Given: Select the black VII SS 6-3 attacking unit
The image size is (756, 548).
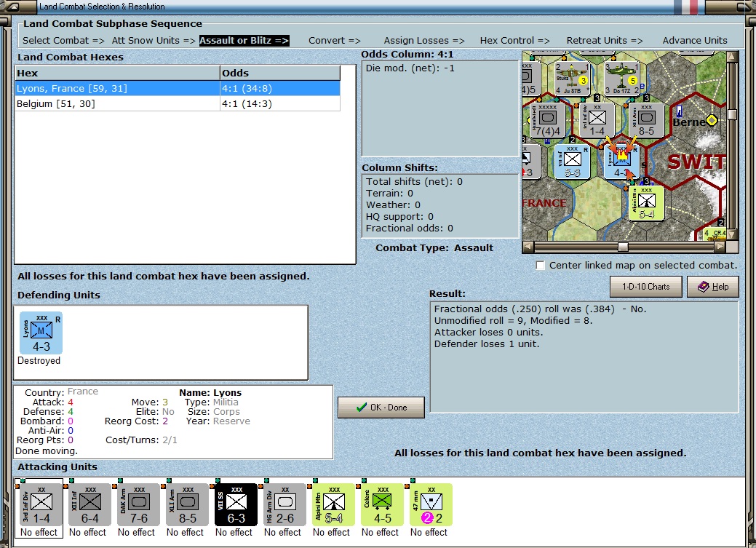Looking at the screenshot, I should tap(236, 505).
